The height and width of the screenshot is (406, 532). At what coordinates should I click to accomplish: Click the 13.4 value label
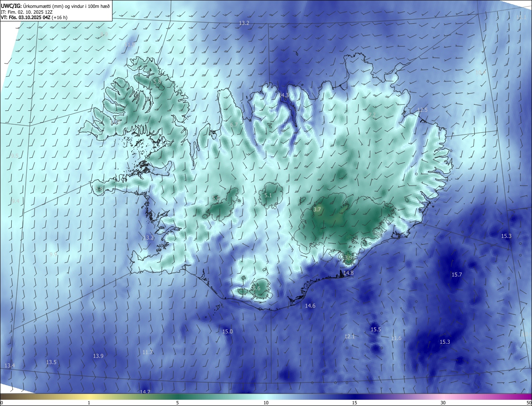click(10, 366)
